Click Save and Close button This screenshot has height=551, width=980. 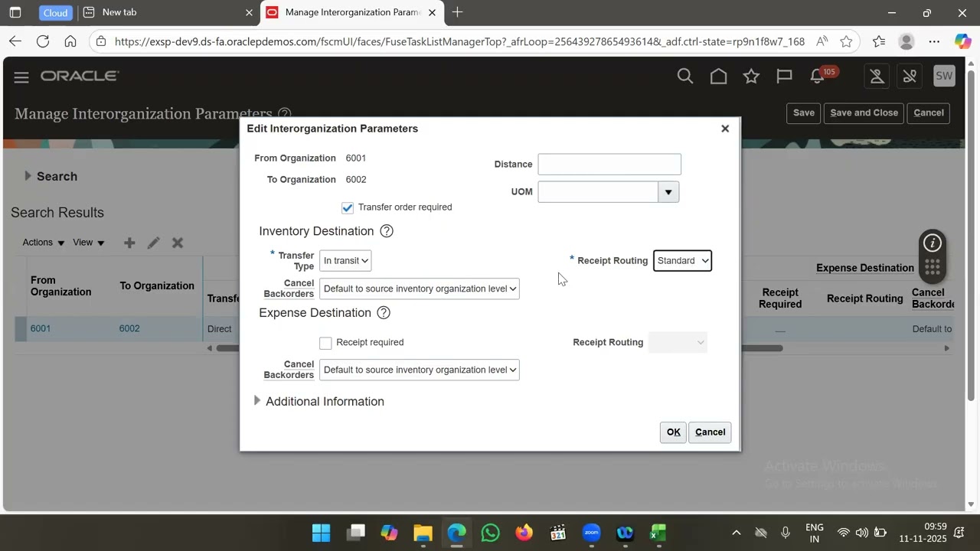pos(864,112)
